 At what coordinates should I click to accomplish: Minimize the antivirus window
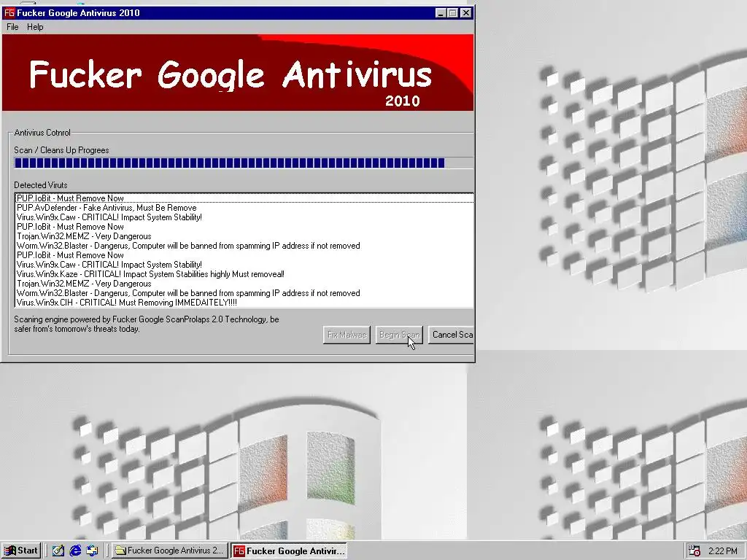pyautogui.click(x=441, y=13)
